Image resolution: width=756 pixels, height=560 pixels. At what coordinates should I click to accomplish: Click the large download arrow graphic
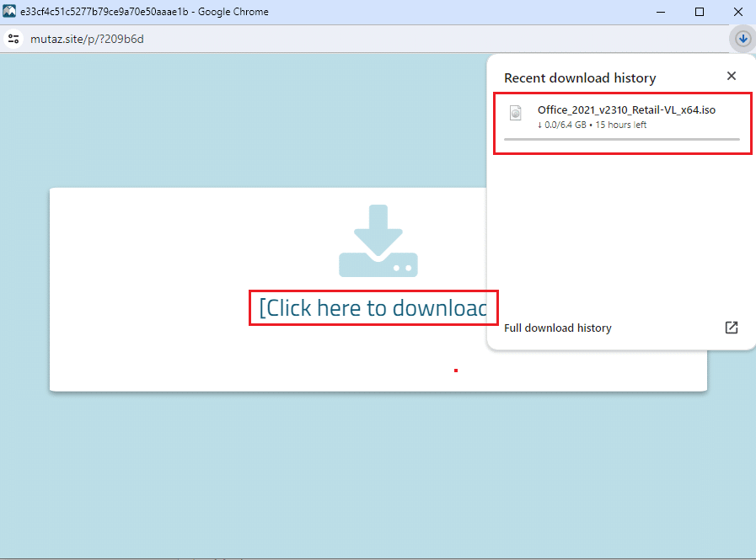[x=378, y=241]
